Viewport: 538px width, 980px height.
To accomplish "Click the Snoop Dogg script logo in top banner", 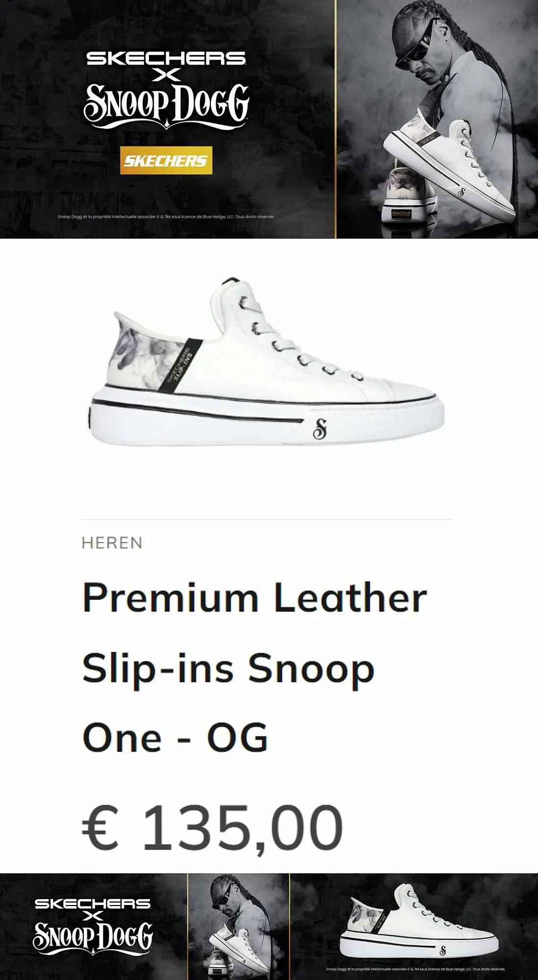I will 166,107.
